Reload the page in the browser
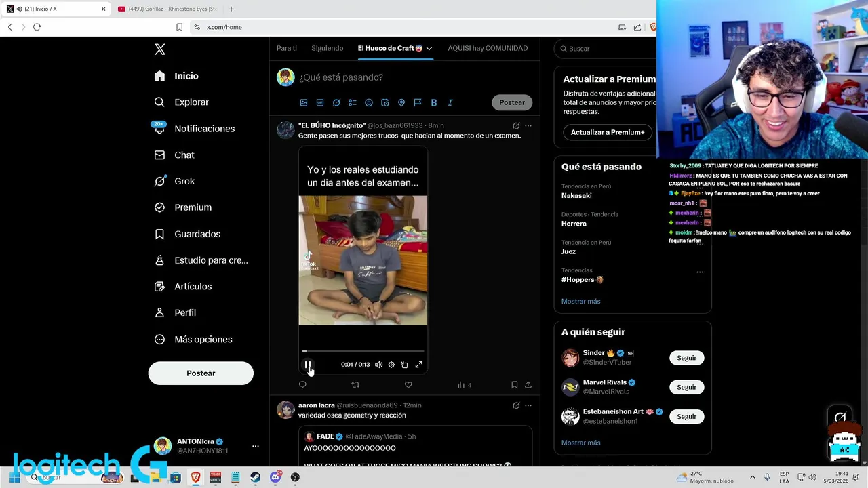This screenshot has height=488, width=868. tap(37, 27)
